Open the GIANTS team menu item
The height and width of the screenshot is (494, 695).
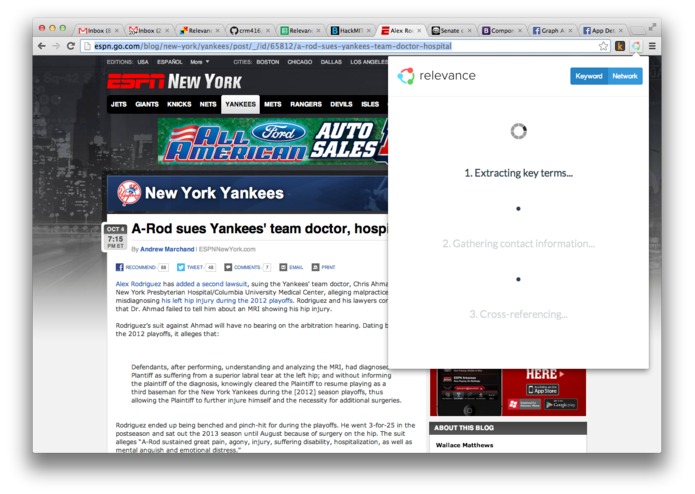[x=147, y=104]
